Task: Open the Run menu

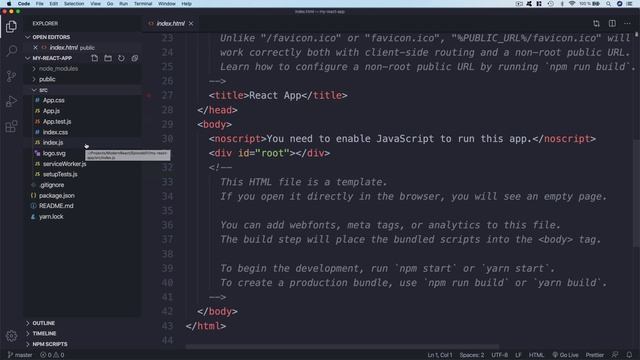Action: pos(123,4)
